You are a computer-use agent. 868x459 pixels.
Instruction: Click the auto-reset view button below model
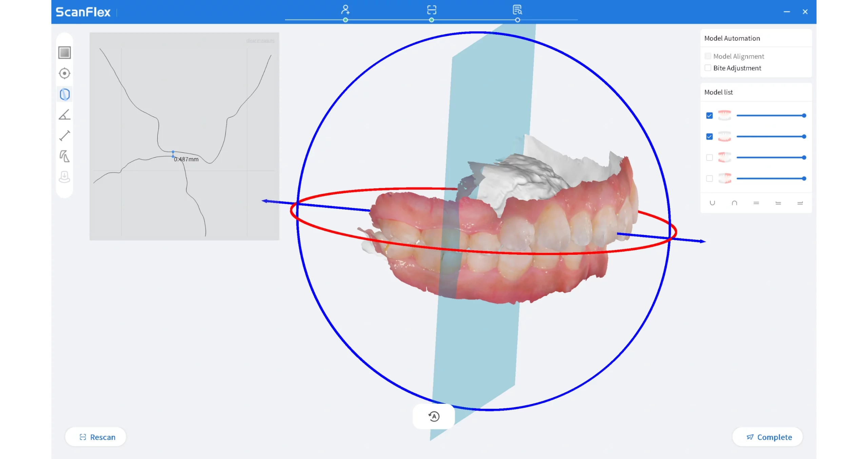tap(434, 416)
